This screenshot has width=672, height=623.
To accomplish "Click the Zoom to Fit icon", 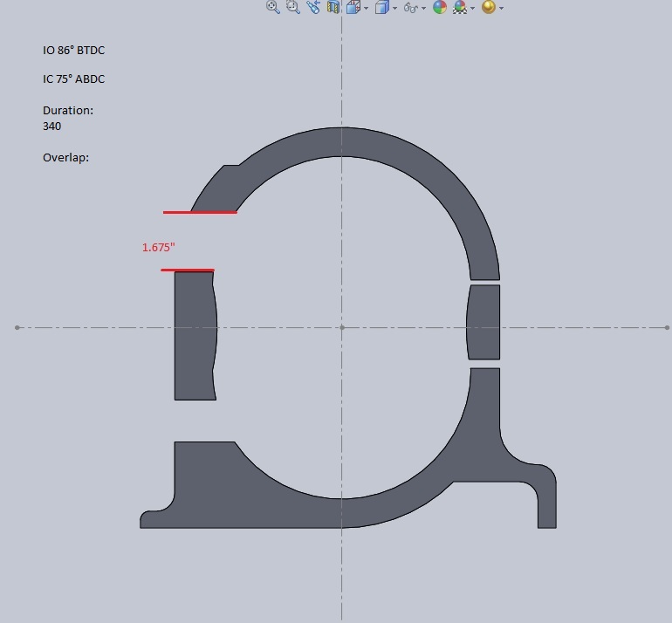I will [272, 7].
